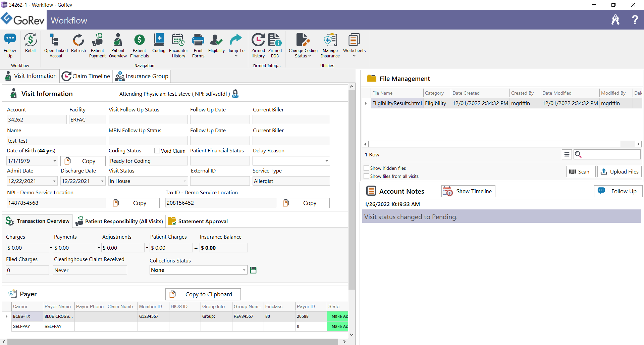Open the Insurance Group tab
Screen dimensions: 644x345
pos(142,76)
